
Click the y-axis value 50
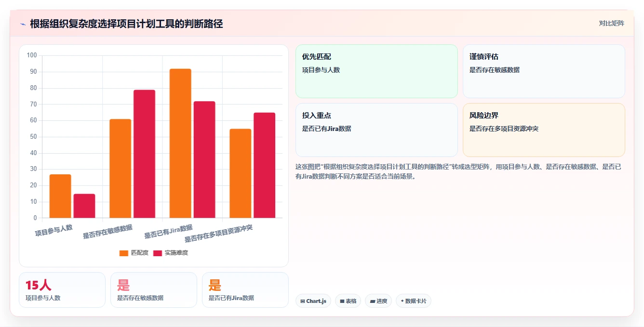pyautogui.click(x=33, y=137)
